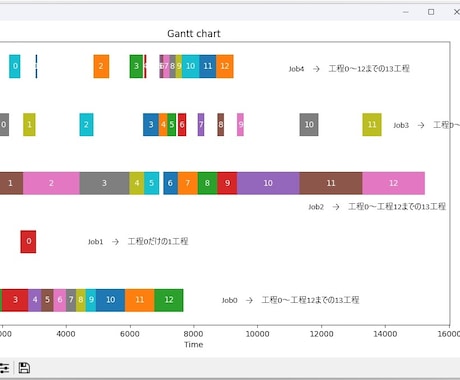Screen dimensions: 460x380
Task: Click the 14000 tick on Time axis
Action: coord(385,334)
